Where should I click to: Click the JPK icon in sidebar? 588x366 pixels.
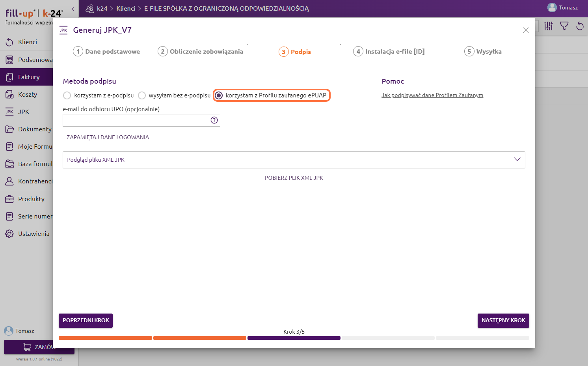pyautogui.click(x=9, y=112)
